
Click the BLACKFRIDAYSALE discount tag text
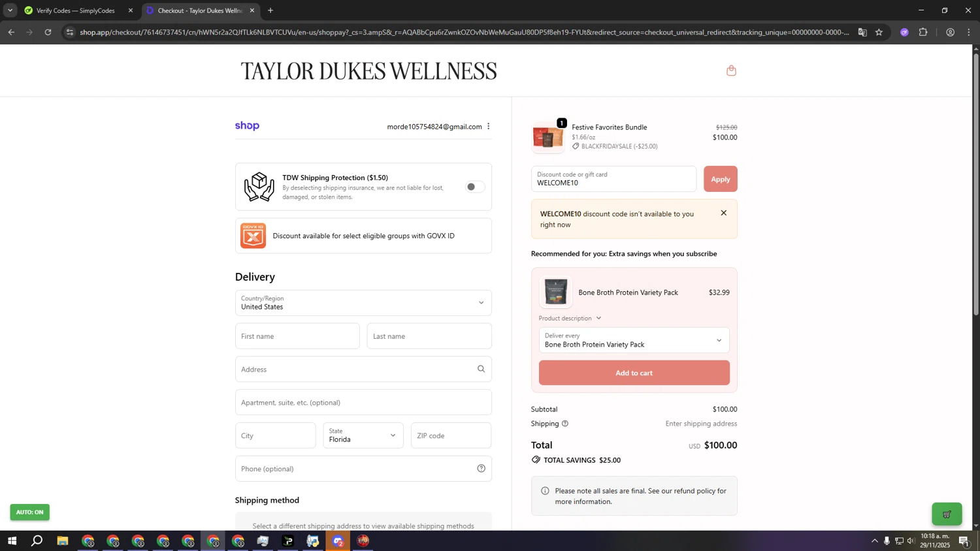tap(619, 146)
